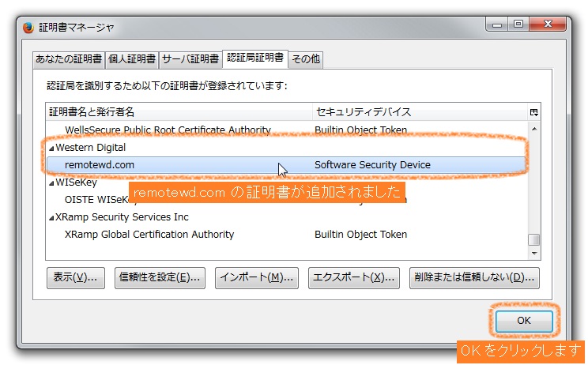The height and width of the screenshot is (365, 588).
Task: Open the その他 tab
Action: point(306,59)
